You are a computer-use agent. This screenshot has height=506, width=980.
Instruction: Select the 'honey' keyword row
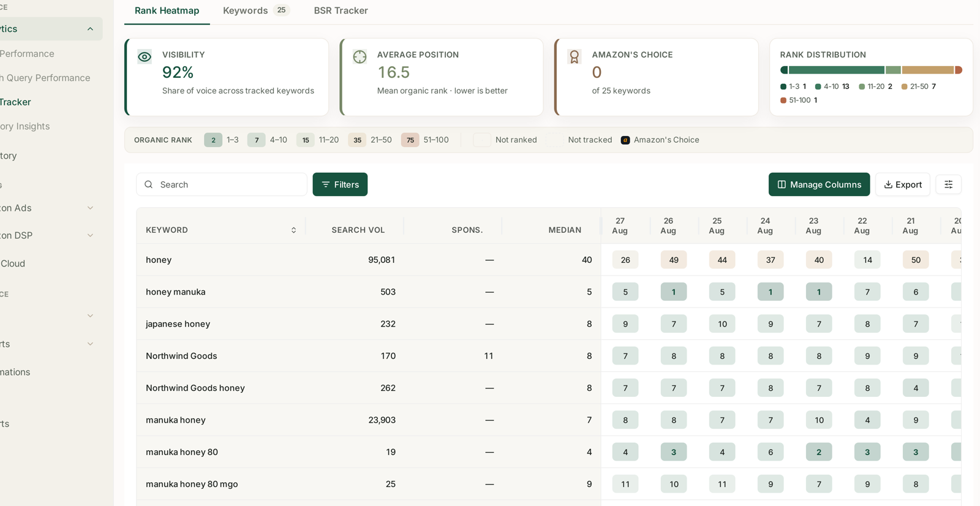click(159, 260)
